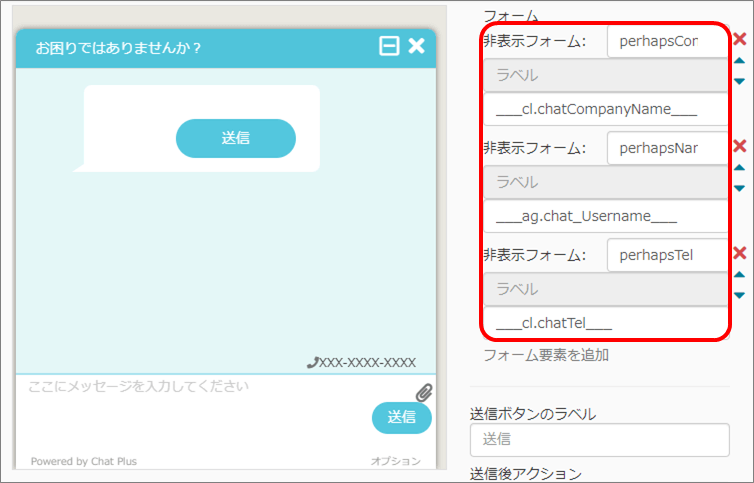
Task: Edit the ___cl.chatCompanyName___ value field
Action: pos(606,110)
